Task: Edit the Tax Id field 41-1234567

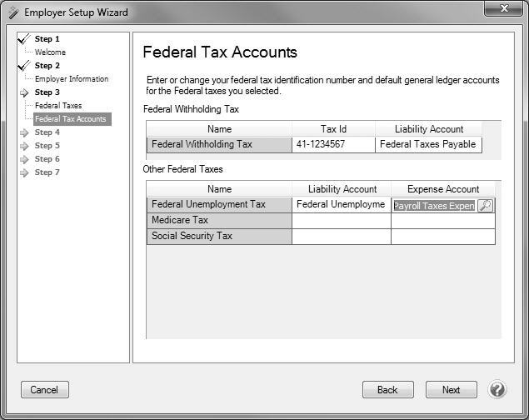Action: pos(332,144)
